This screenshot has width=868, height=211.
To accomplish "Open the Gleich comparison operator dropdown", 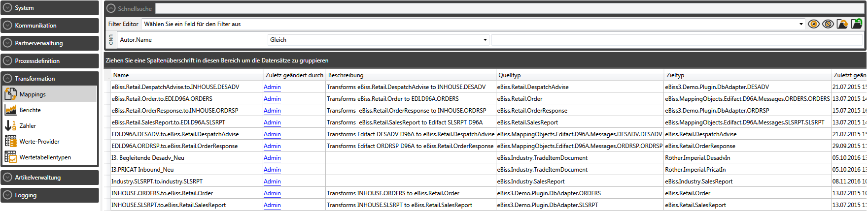I will [x=485, y=40].
